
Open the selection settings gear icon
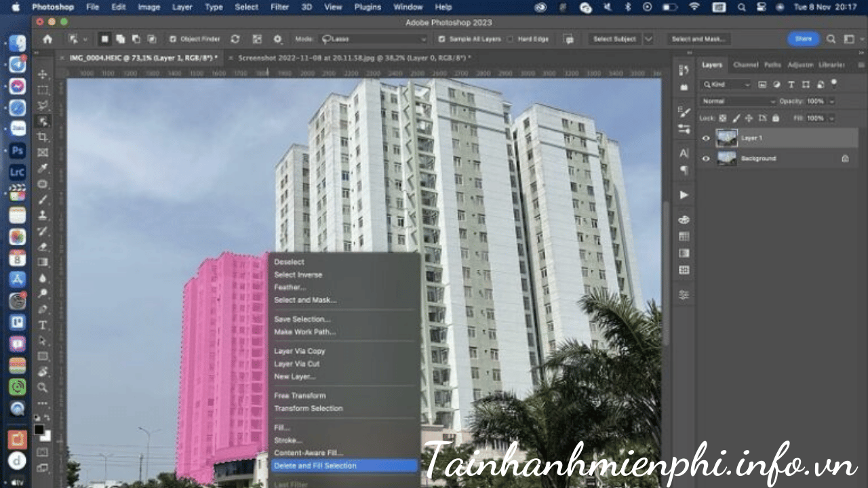pos(277,39)
